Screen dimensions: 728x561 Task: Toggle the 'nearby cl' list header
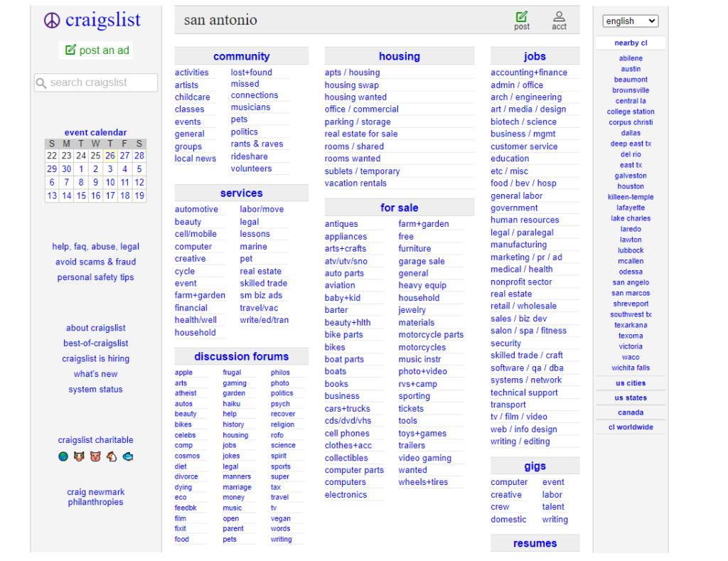click(x=630, y=43)
